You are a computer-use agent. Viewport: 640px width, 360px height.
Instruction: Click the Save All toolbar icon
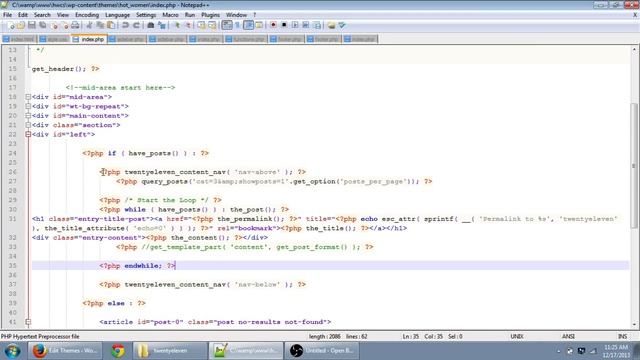click(42, 25)
